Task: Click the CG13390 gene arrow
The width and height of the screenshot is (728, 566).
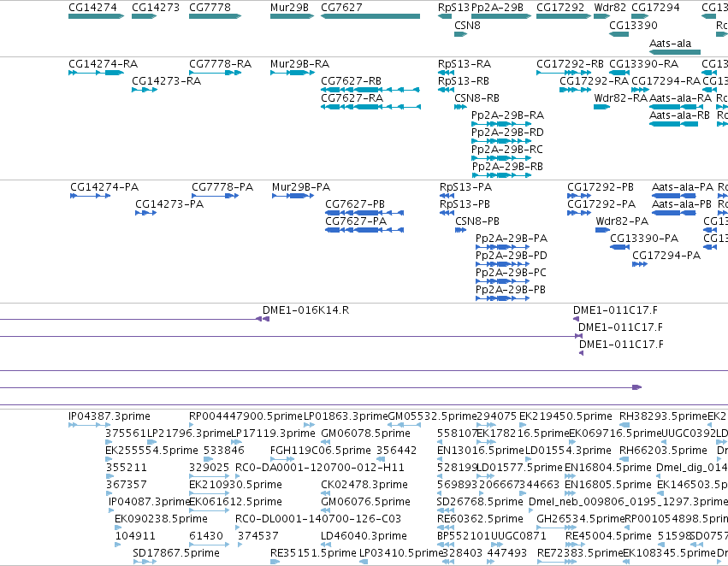Action: [619, 34]
